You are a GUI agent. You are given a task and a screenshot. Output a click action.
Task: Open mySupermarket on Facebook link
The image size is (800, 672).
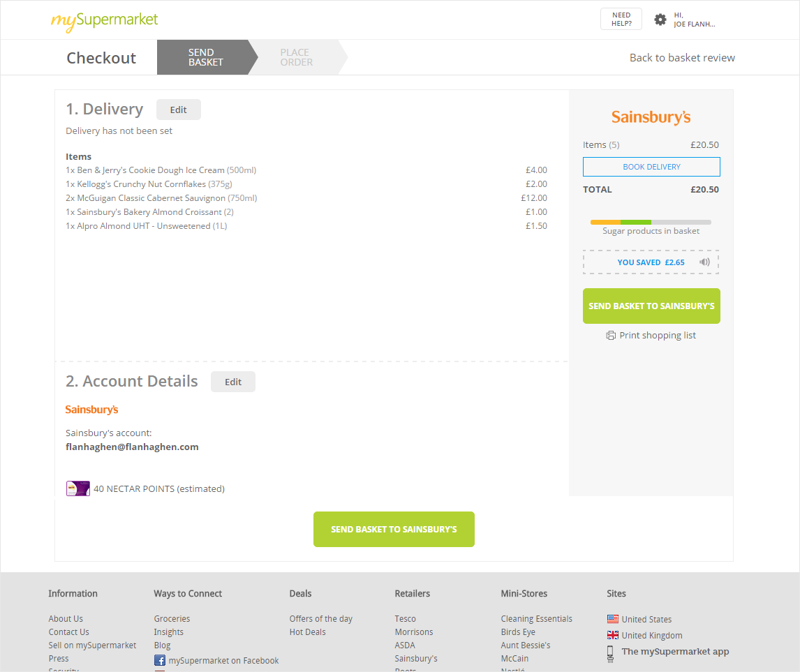click(223, 661)
